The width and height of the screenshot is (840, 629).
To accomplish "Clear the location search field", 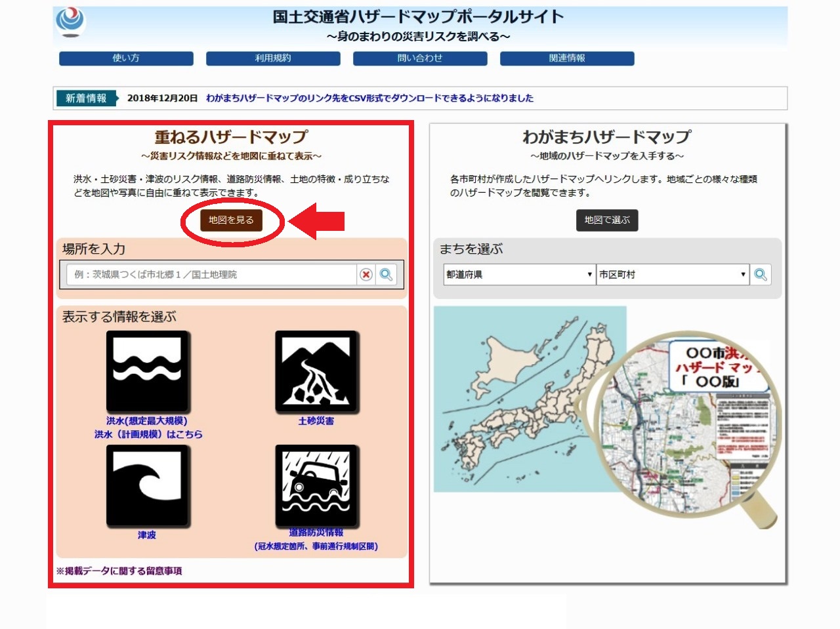I will (366, 275).
